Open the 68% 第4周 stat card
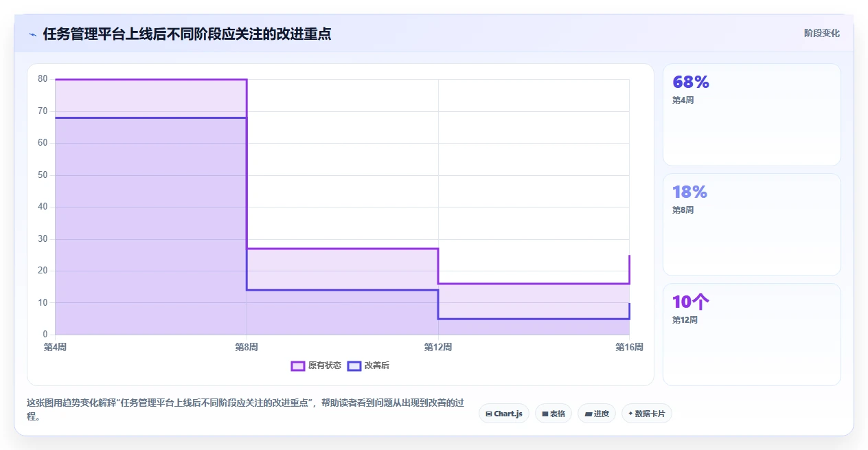The height and width of the screenshot is (450, 868). (752, 115)
